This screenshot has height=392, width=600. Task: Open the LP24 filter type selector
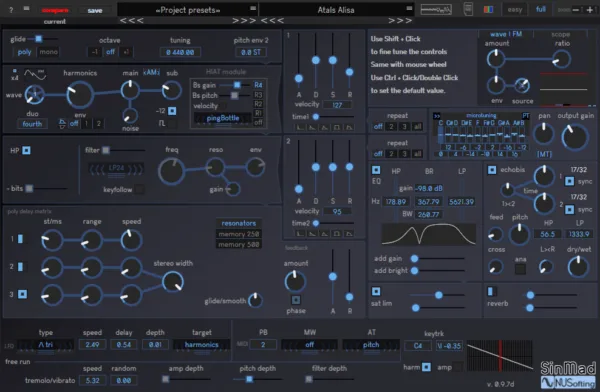(116, 169)
